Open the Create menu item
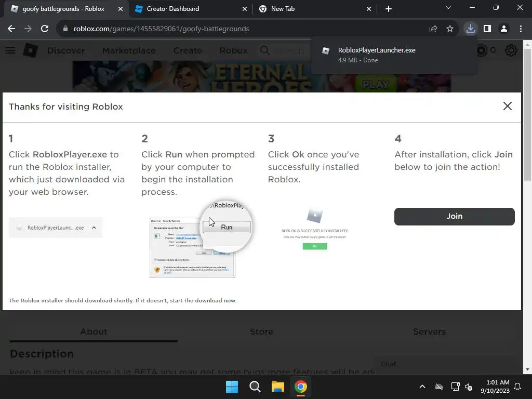The width and height of the screenshot is (532, 399). (x=188, y=50)
